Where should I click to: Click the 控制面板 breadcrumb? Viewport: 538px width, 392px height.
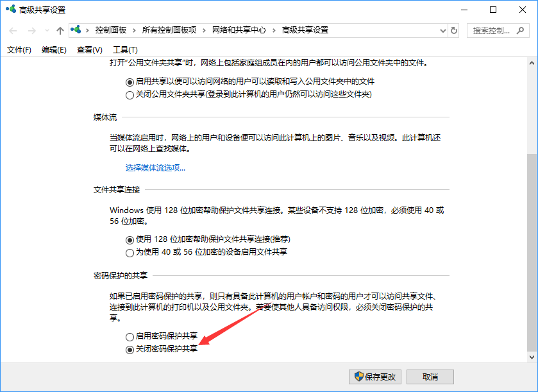111,30
